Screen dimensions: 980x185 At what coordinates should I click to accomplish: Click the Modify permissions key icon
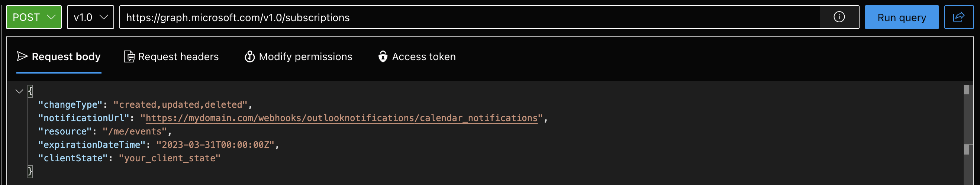click(249, 56)
